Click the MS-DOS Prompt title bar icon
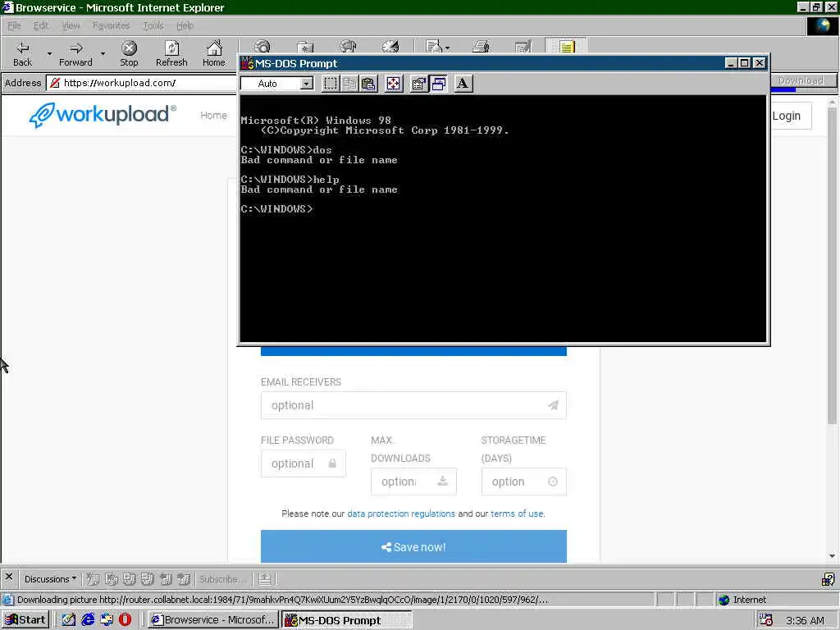This screenshot has height=630, width=840. (247, 63)
